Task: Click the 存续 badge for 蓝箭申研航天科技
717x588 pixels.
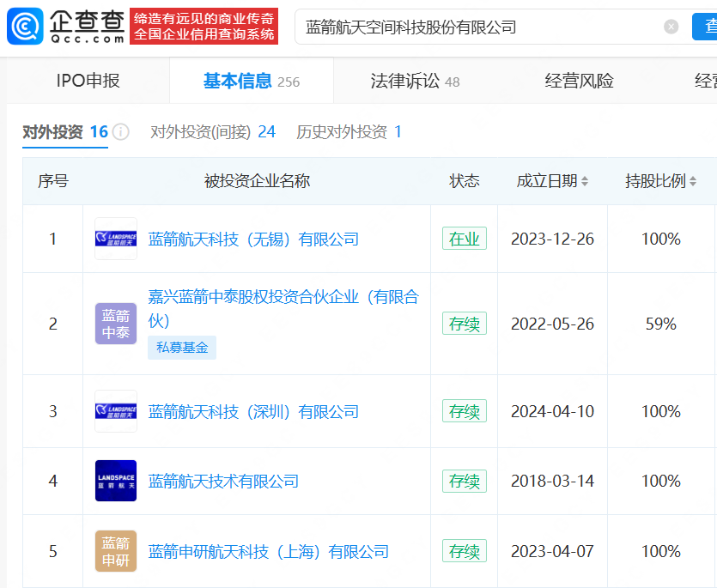Action: [465, 551]
